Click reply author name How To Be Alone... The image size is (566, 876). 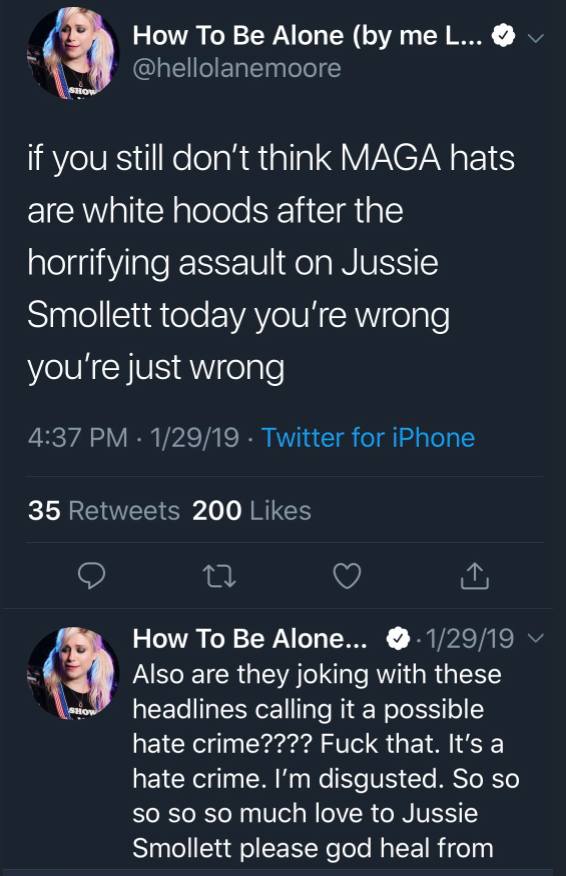[x=250, y=639]
